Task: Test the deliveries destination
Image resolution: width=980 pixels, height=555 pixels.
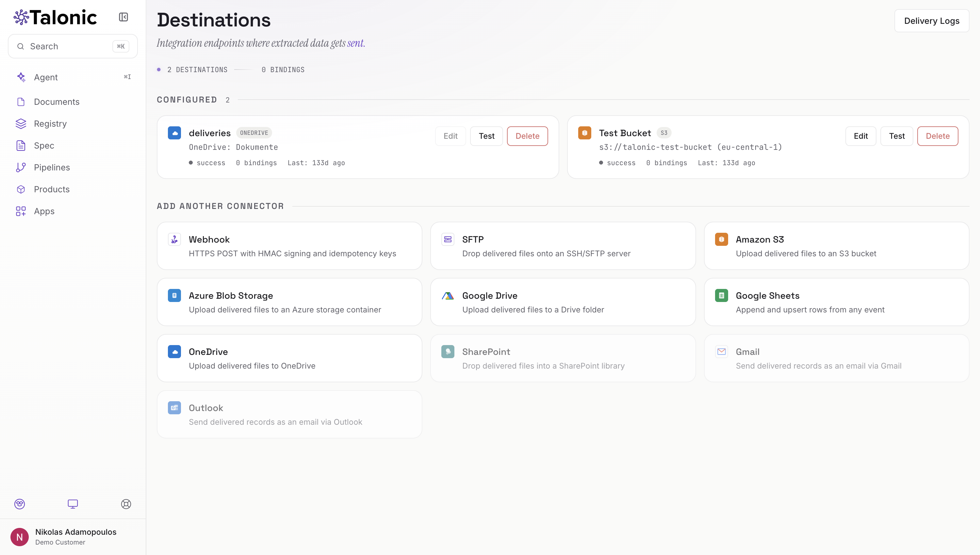Action: (x=486, y=136)
